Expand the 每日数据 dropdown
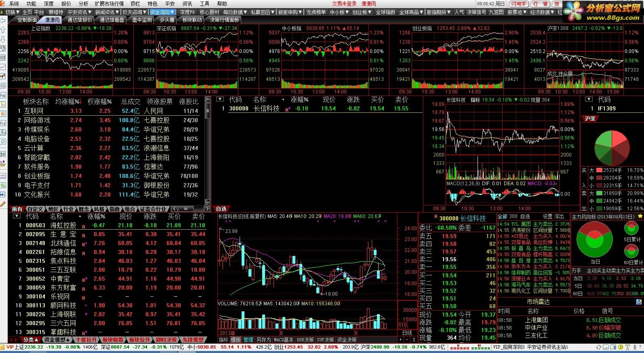644x353 pixels. pyautogui.click(x=235, y=12)
